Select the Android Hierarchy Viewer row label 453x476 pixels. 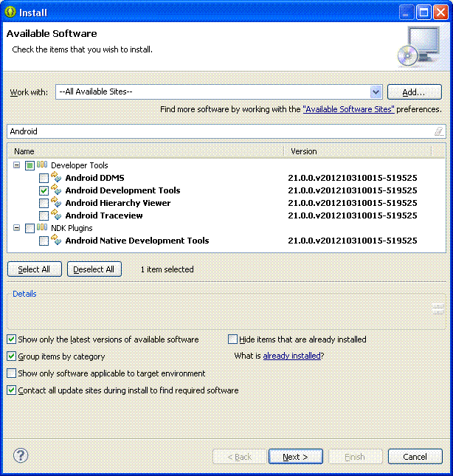point(118,203)
